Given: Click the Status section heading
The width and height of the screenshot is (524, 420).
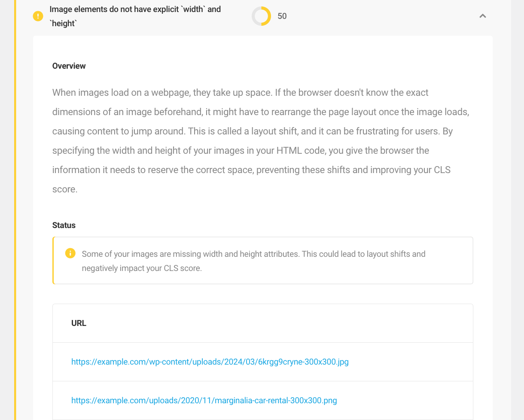Looking at the screenshot, I should pyautogui.click(x=64, y=225).
